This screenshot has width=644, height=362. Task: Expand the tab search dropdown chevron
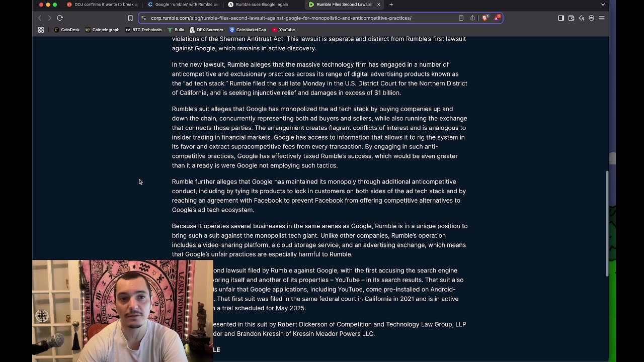[x=603, y=5]
